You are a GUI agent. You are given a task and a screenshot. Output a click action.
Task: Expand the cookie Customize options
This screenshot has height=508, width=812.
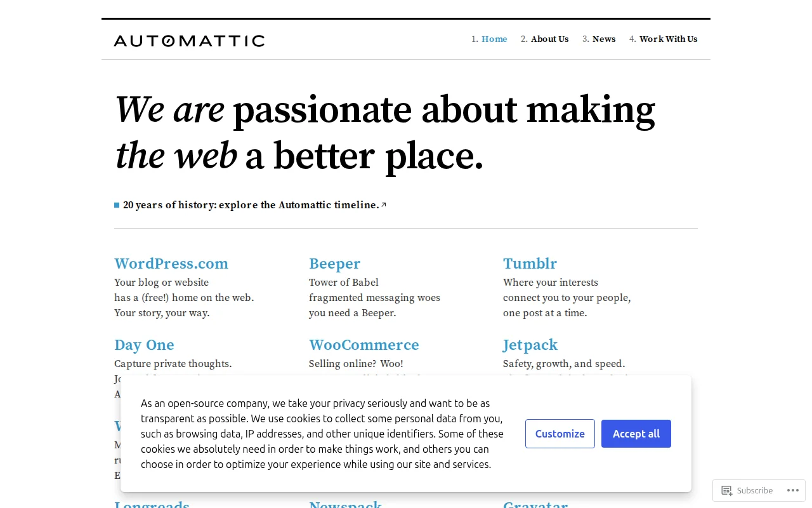pyautogui.click(x=560, y=434)
